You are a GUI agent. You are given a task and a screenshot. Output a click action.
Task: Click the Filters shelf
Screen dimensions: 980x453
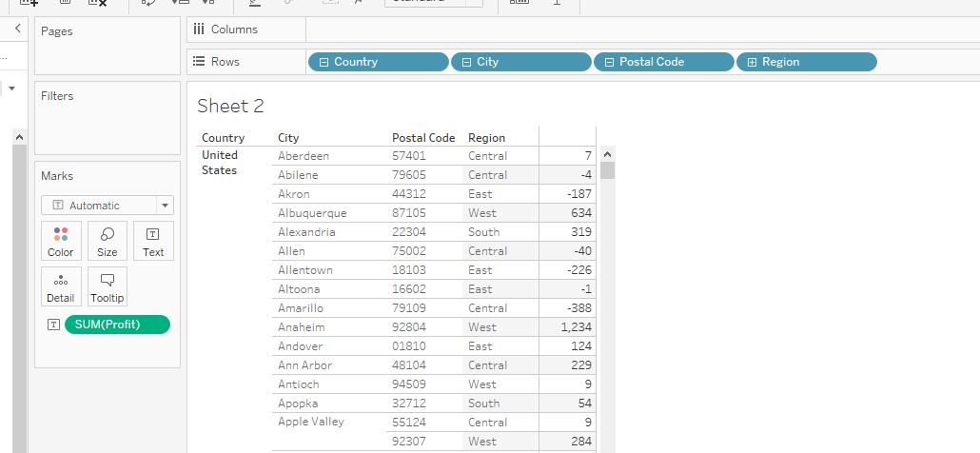(107, 117)
